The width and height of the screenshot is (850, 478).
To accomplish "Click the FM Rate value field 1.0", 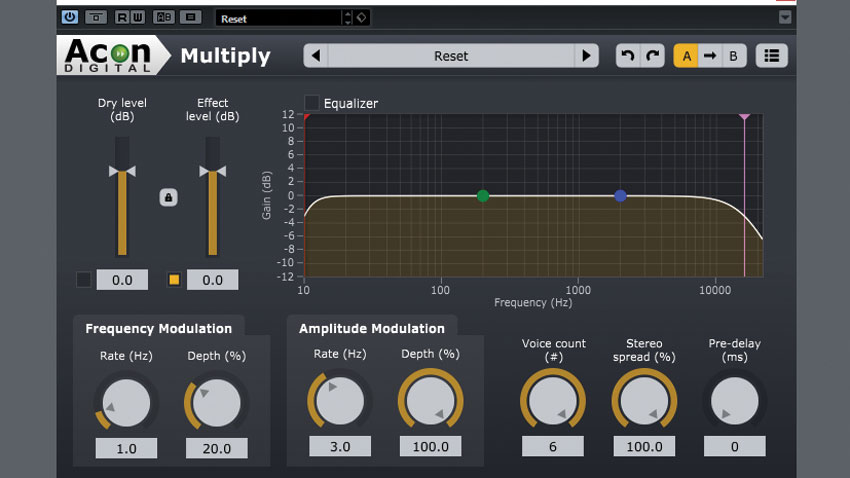I will 126,448.
